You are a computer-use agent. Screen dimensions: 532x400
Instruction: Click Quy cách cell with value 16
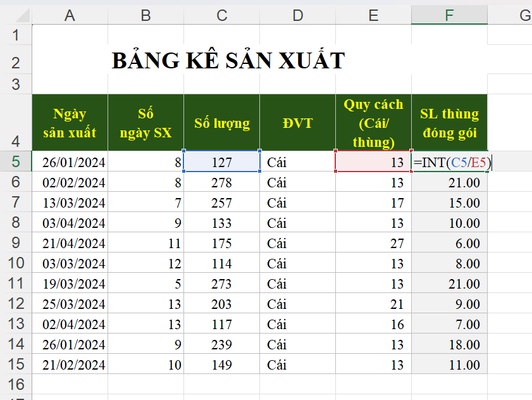(374, 323)
